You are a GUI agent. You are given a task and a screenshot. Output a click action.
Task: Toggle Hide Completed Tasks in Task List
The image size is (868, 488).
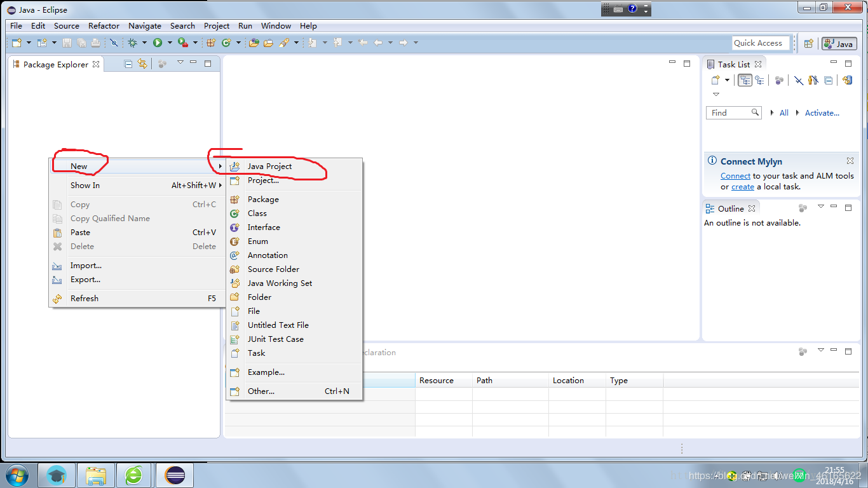coord(799,80)
